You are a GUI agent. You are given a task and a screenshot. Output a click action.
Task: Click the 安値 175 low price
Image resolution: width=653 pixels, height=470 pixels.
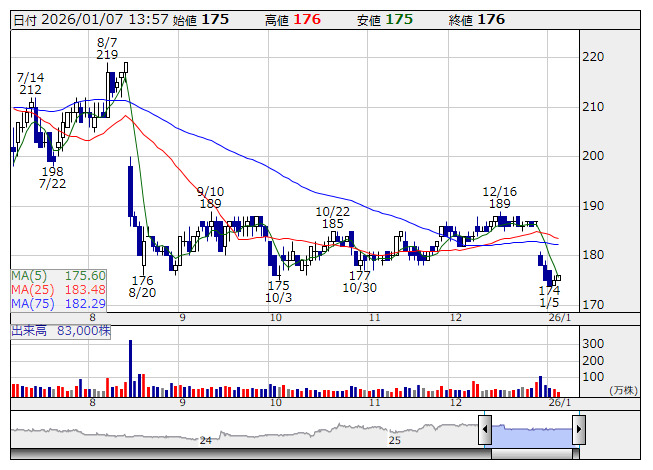coord(385,20)
